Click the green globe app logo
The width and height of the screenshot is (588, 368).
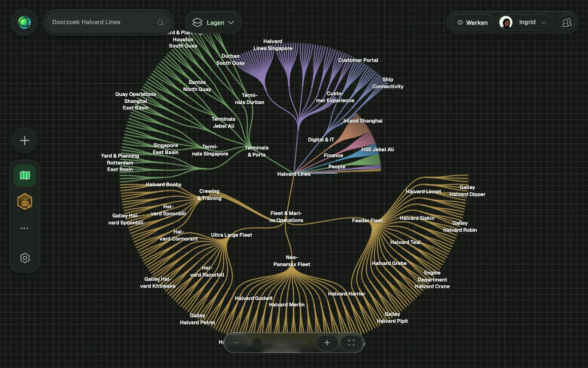pos(24,22)
